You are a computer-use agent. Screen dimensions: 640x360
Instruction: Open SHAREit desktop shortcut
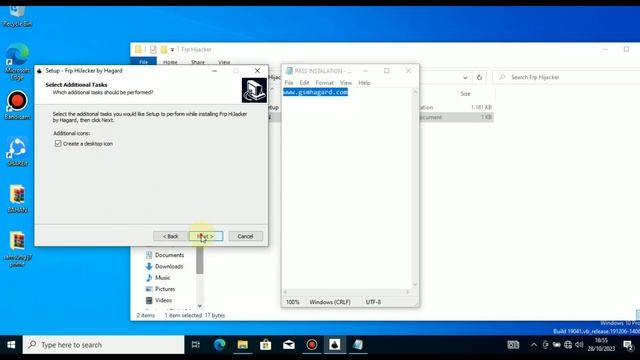point(17,152)
